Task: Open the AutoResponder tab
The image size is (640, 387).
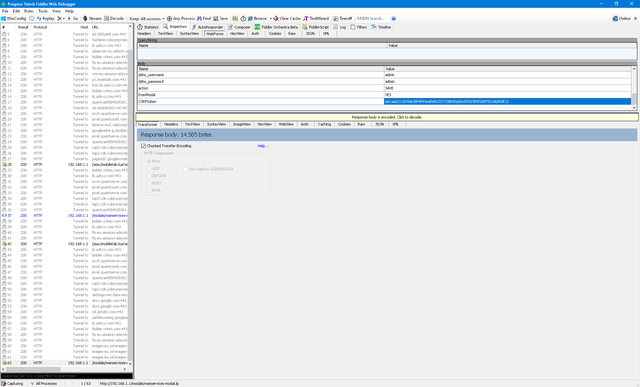Action: tap(207, 27)
